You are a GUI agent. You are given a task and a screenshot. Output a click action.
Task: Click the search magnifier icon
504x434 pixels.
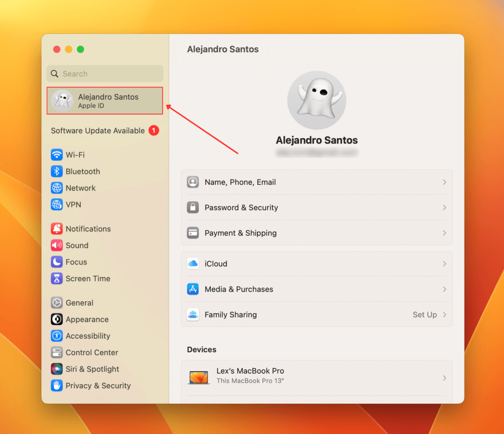[x=55, y=74]
